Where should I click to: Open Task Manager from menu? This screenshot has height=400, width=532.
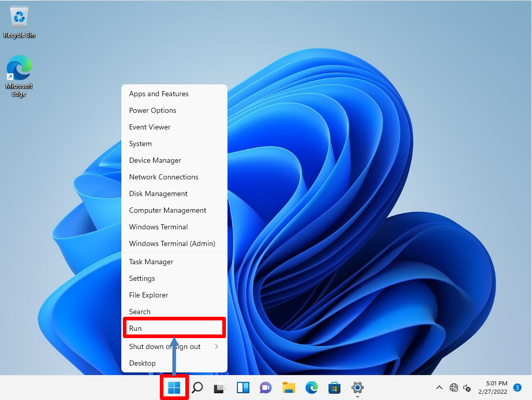tap(174, 262)
